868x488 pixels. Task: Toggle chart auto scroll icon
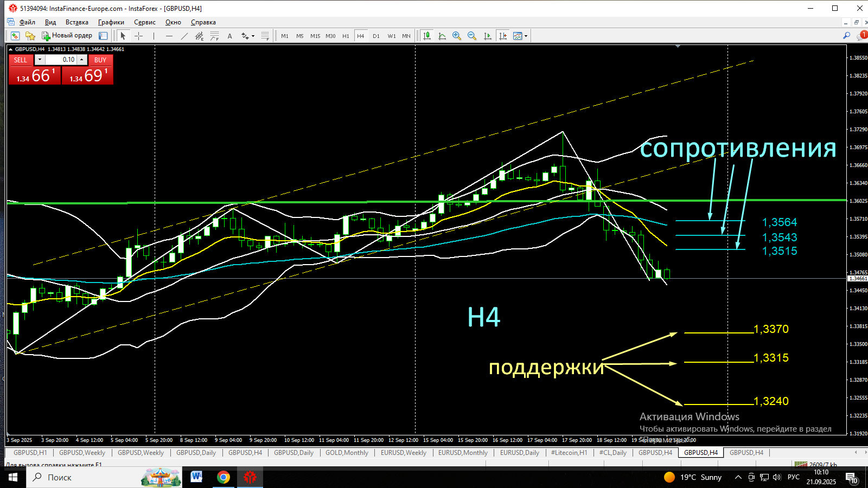[488, 36]
